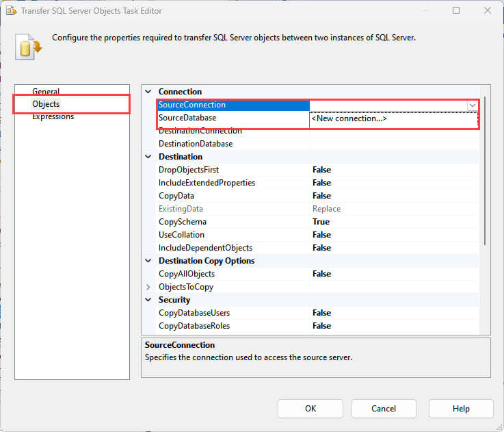Collapse the Security category
The height and width of the screenshot is (432, 504).
click(148, 300)
